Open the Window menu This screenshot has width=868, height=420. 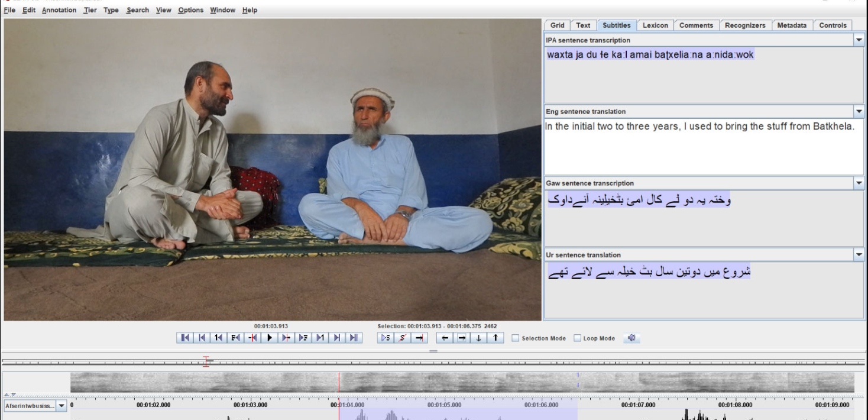pos(222,10)
